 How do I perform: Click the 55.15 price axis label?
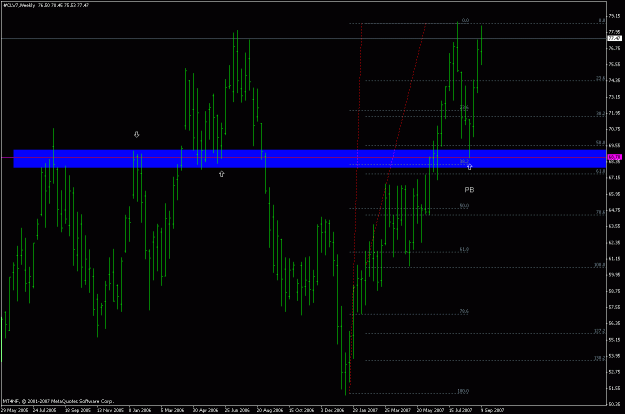point(614,339)
